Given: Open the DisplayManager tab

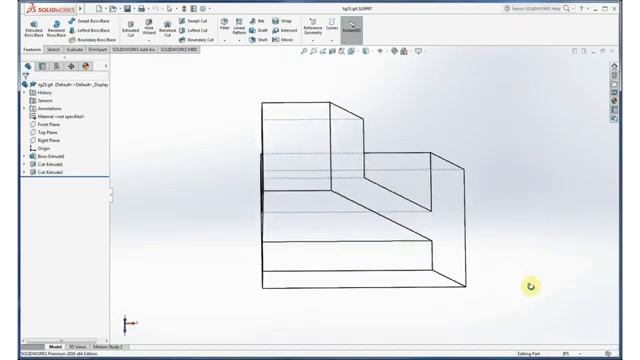Looking at the screenshot, I should point(86,66).
